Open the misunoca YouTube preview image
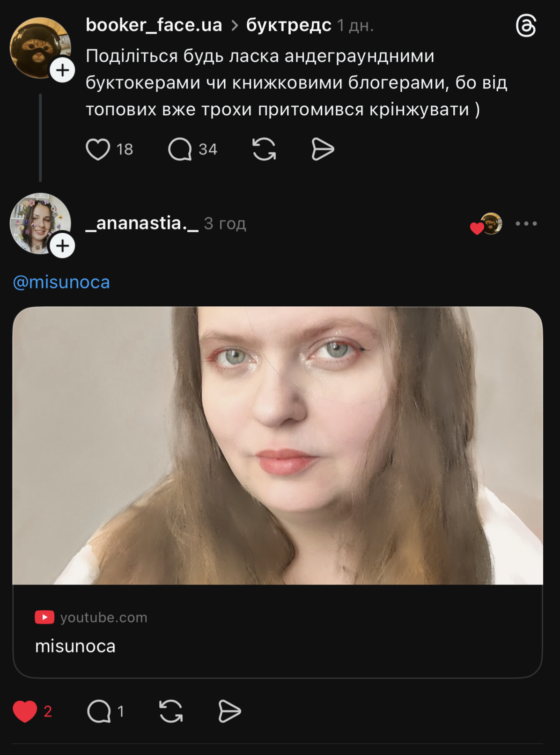The image size is (560, 755). point(277,445)
